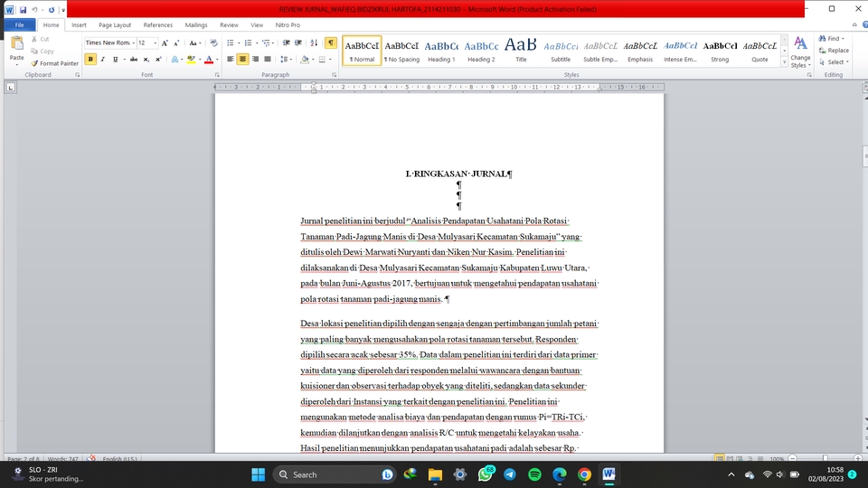Apply the yellow text highlight color
Image resolution: width=868 pixels, height=488 pixels.
(191, 60)
